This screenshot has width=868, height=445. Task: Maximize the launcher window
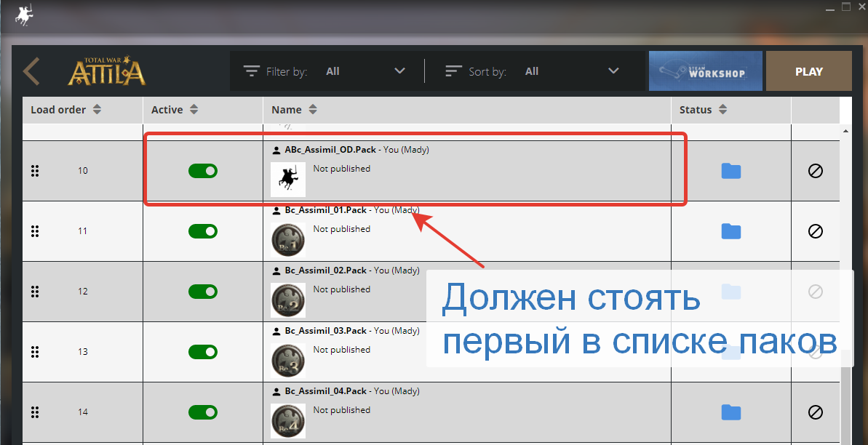point(846,7)
